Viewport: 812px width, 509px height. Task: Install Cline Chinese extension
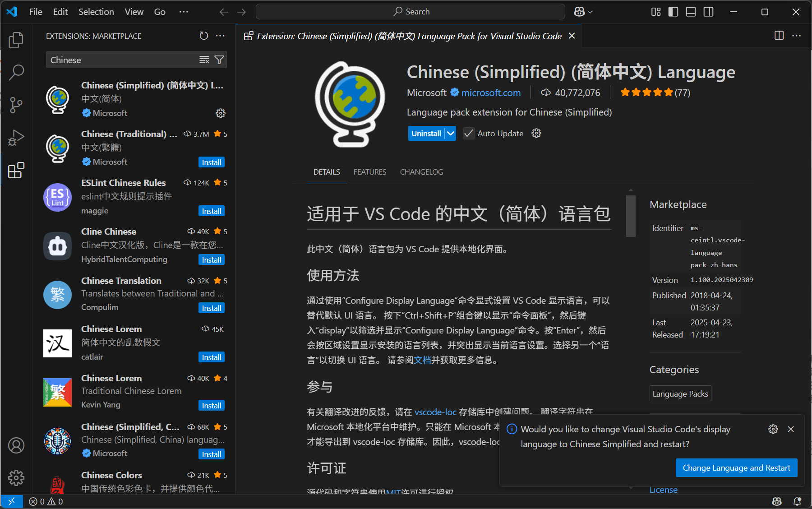[212, 260]
